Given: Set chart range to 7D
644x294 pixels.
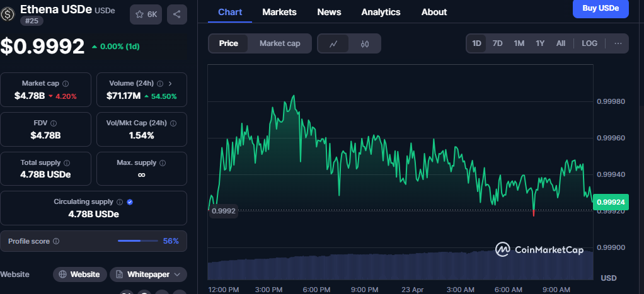Looking at the screenshot, I should click(x=497, y=43).
